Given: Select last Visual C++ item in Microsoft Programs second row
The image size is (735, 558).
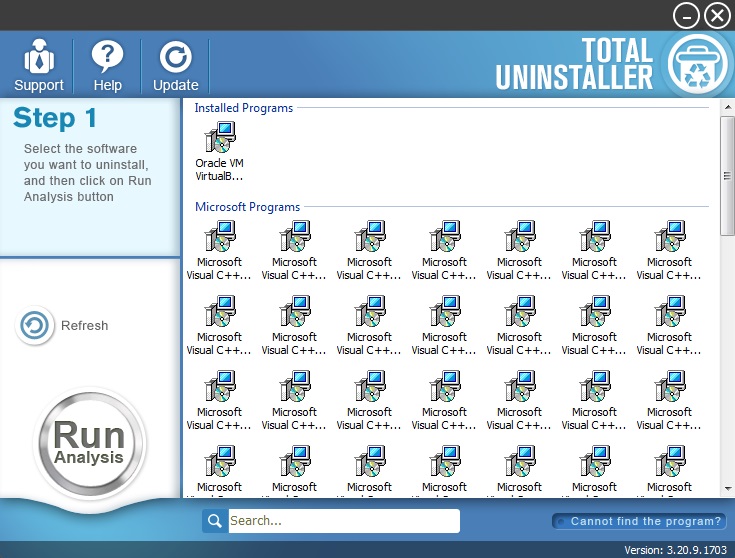Looking at the screenshot, I should pos(669,325).
